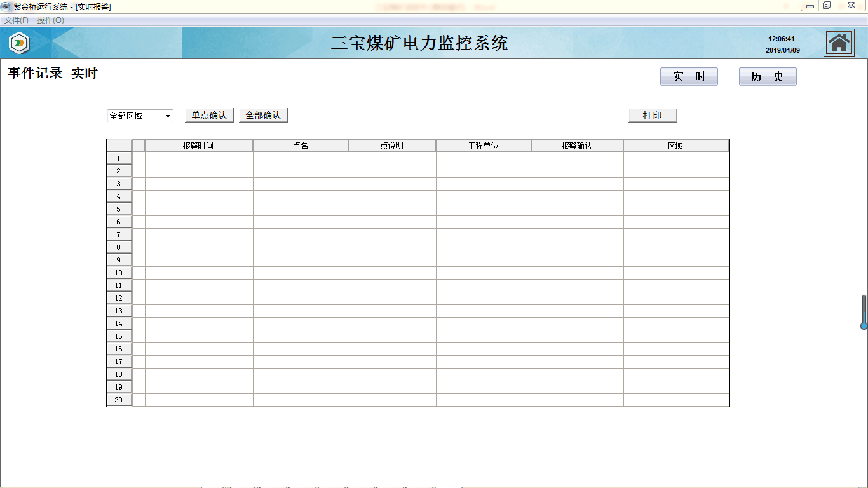
Task: Restore the window using the title bar button
Action: (x=827, y=6)
